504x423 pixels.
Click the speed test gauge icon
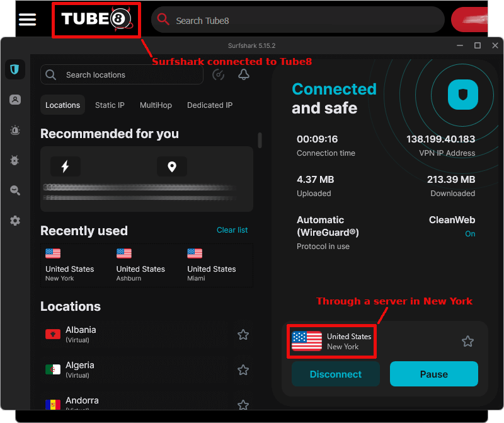pyautogui.click(x=219, y=74)
